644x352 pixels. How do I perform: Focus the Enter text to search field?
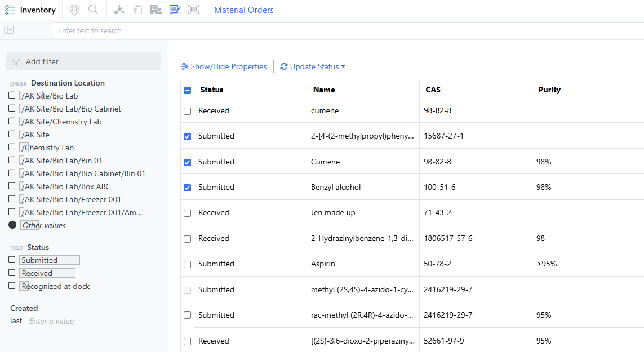(347, 30)
